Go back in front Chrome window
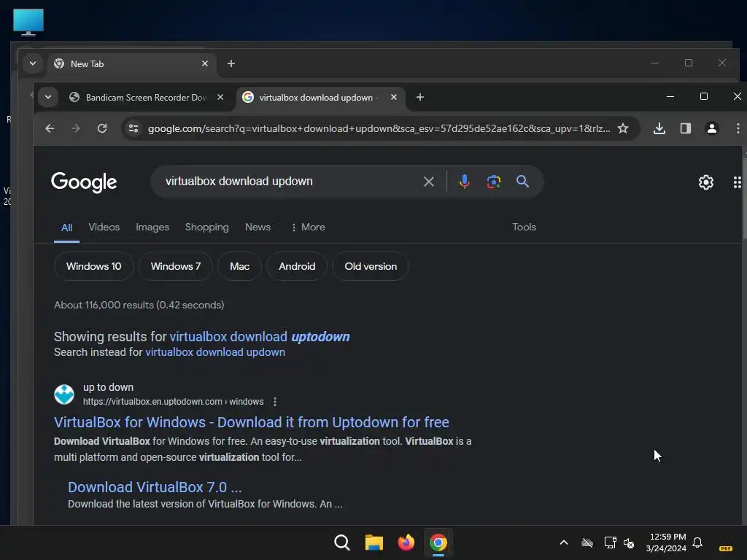The width and height of the screenshot is (747, 560). 50,128
